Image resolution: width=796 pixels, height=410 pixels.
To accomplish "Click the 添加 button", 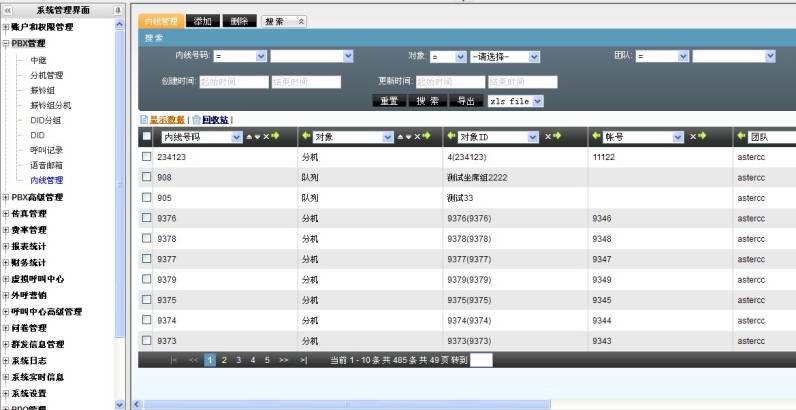I will (203, 20).
